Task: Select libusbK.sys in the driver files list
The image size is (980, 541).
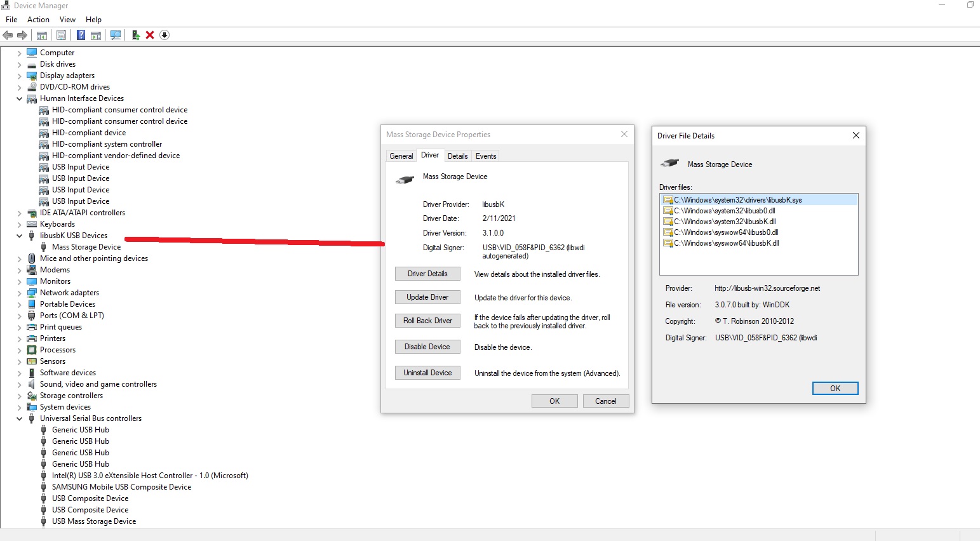Action: point(738,199)
